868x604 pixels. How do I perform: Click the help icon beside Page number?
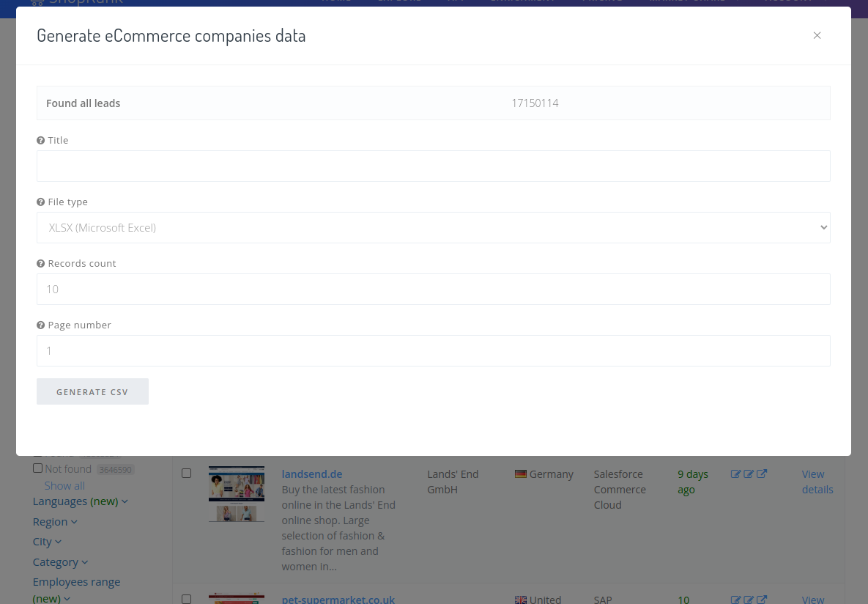[x=41, y=325]
